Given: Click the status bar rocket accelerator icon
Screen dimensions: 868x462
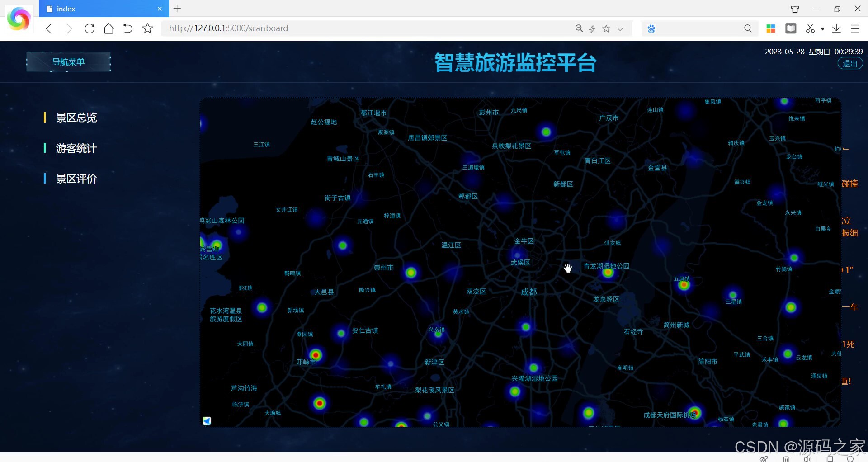Looking at the screenshot, I should (x=764, y=458).
